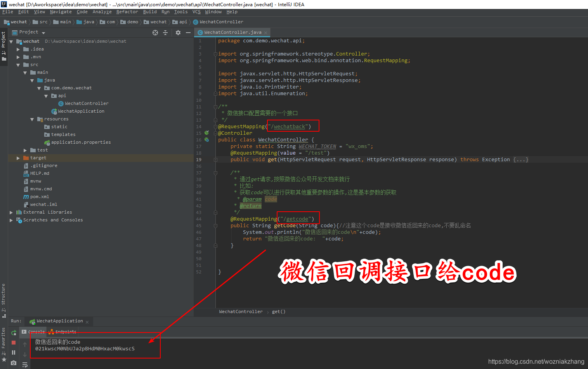Collapse all nodes in Project panel
Viewport: 588px width, 369px height.
(x=165, y=33)
